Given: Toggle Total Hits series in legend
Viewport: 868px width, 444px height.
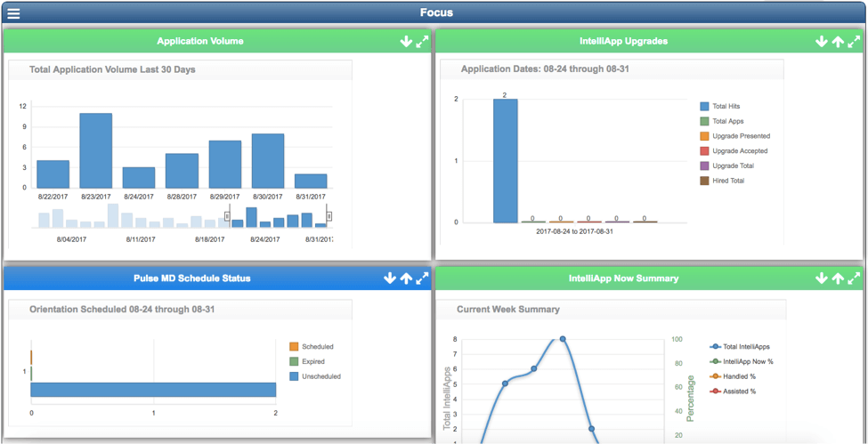Looking at the screenshot, I should click(726, 107).
